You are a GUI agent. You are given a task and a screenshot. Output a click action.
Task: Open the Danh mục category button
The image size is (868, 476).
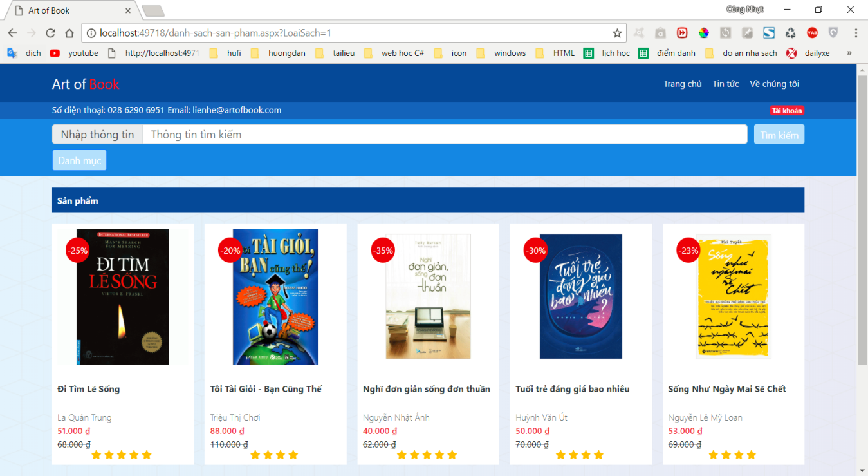click(x=79, y=160)
